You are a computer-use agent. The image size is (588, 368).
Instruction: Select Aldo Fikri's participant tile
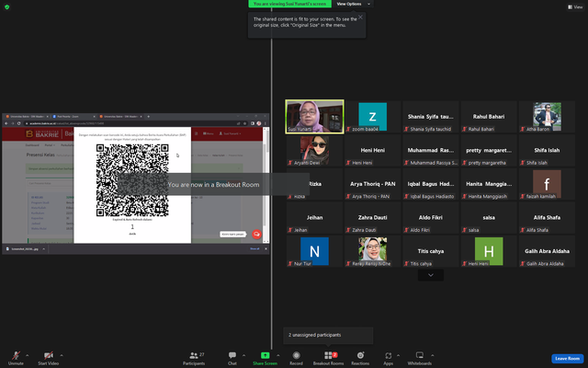431,217
